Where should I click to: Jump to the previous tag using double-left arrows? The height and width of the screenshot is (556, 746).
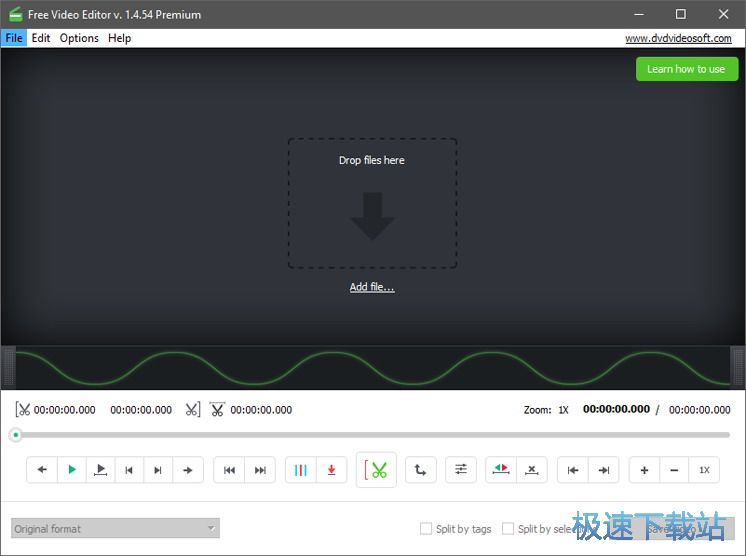[229, 470]
